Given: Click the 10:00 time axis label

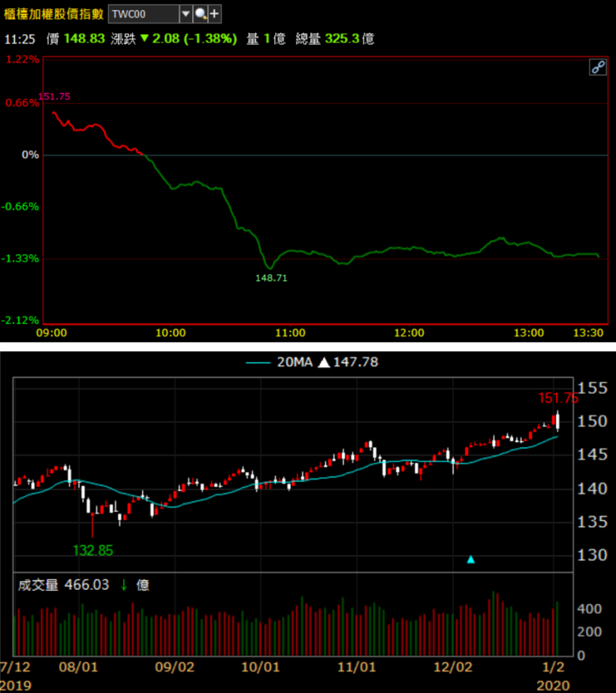Looking at the screenshot, I should point(171,333).
